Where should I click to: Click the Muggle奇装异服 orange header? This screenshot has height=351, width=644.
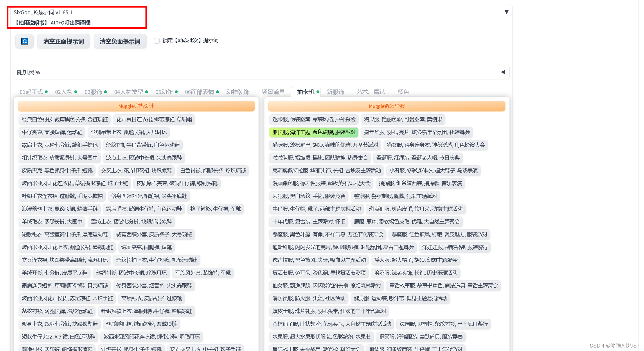pyautogui.click(x=386, y=106)
